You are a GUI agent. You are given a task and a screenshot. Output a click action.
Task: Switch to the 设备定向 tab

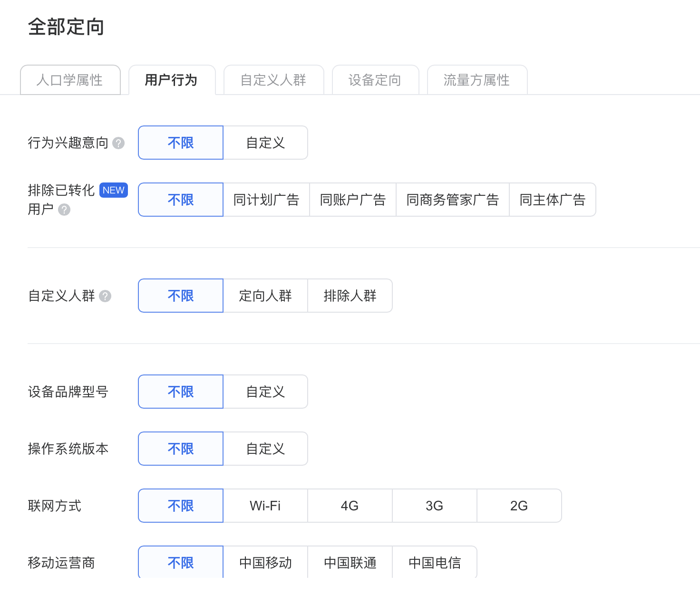click(x=375, y=80)
